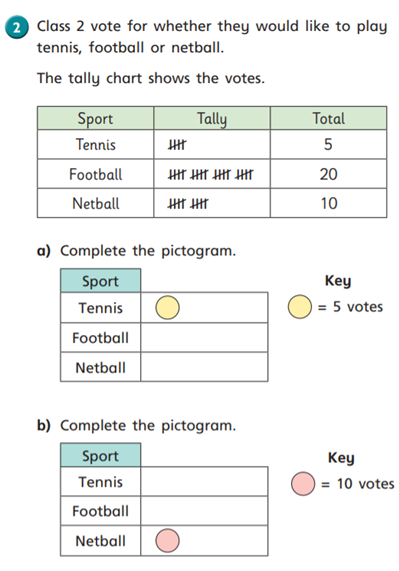399x571 pixels.
Task: Click the Netball tally marks
Action: tap(188, 203)
